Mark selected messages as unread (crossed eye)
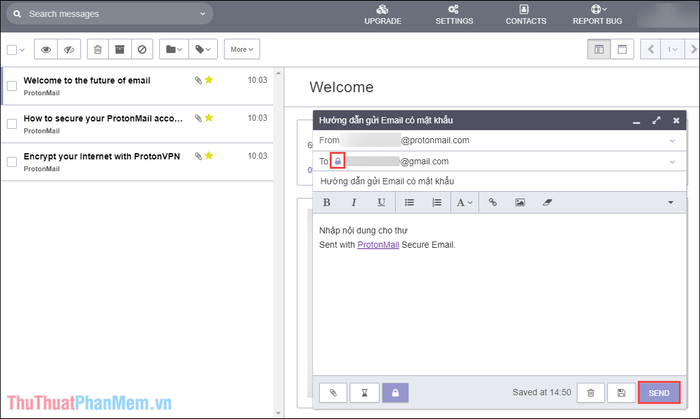 (69, 50)
